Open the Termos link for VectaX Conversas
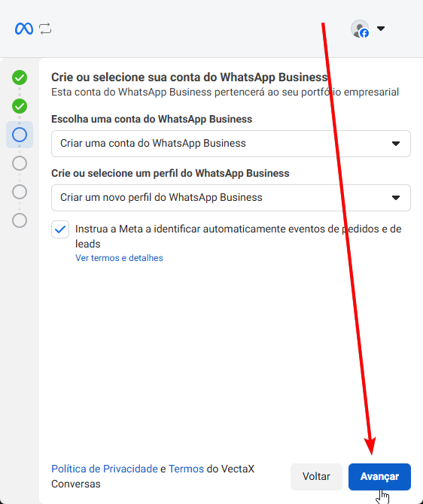 point(186,469)
